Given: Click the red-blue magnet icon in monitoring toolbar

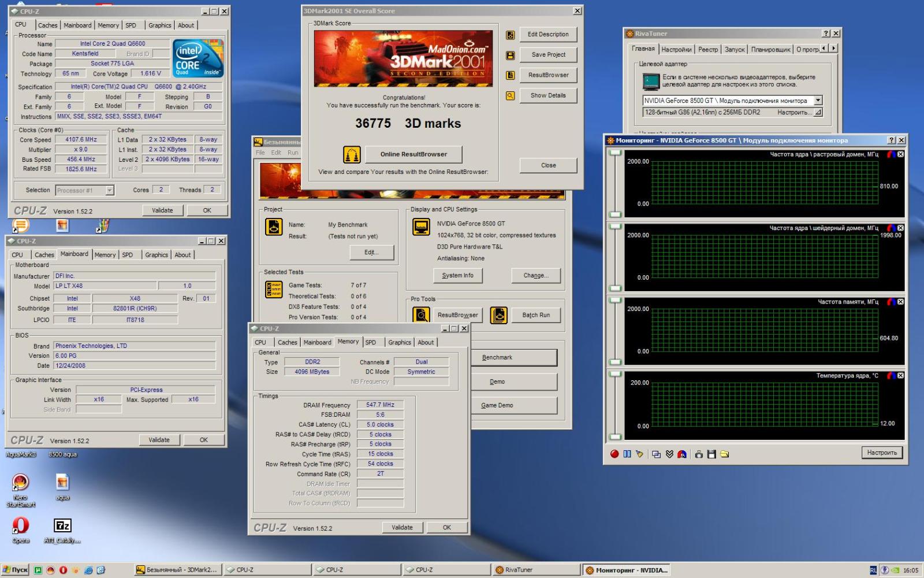Looking at the screenshot, I should (x=682, y=454).
